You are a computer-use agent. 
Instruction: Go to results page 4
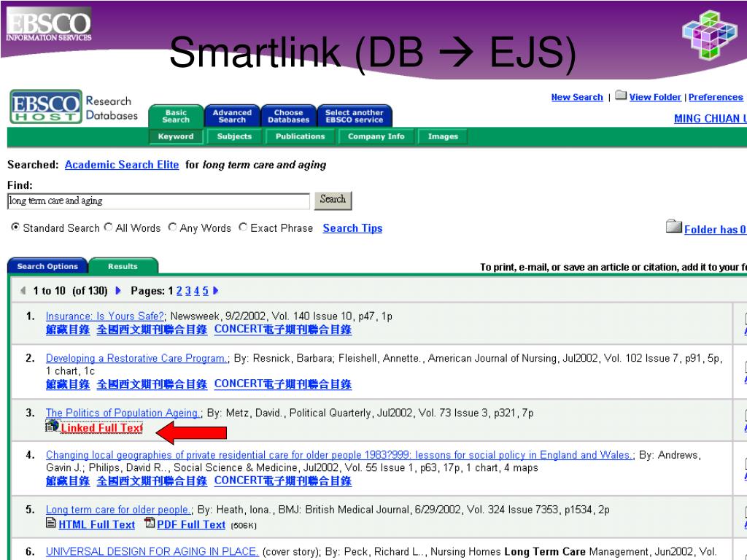coord(197,290)
